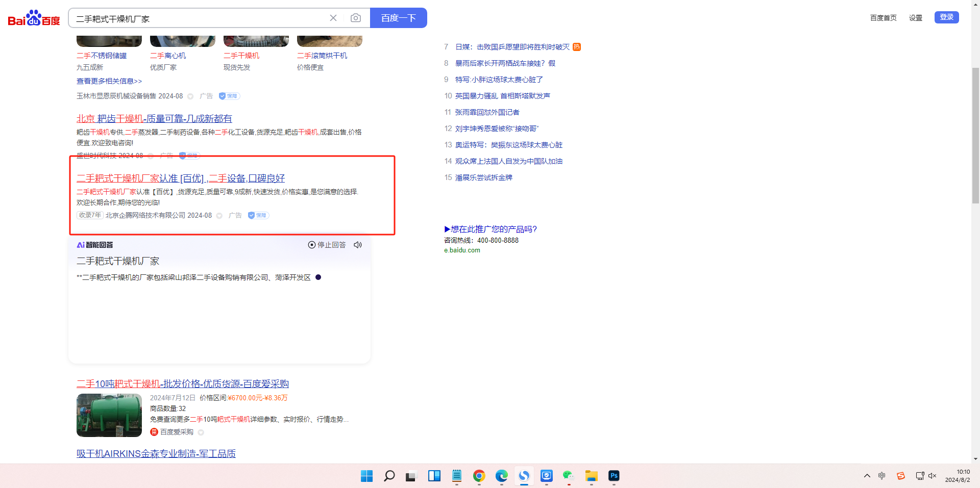Image resolution: width=980 pixels, height=488 pixels.
Task: Click 北京企腾网络技术有限公司 source name
Action: [x=145, y=215]
